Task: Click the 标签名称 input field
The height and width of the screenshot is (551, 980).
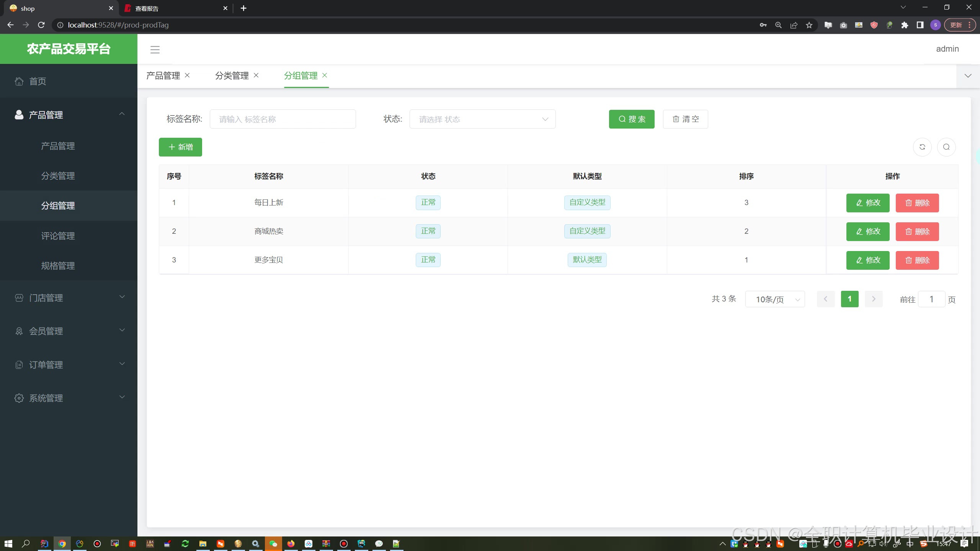Action: 283,119
